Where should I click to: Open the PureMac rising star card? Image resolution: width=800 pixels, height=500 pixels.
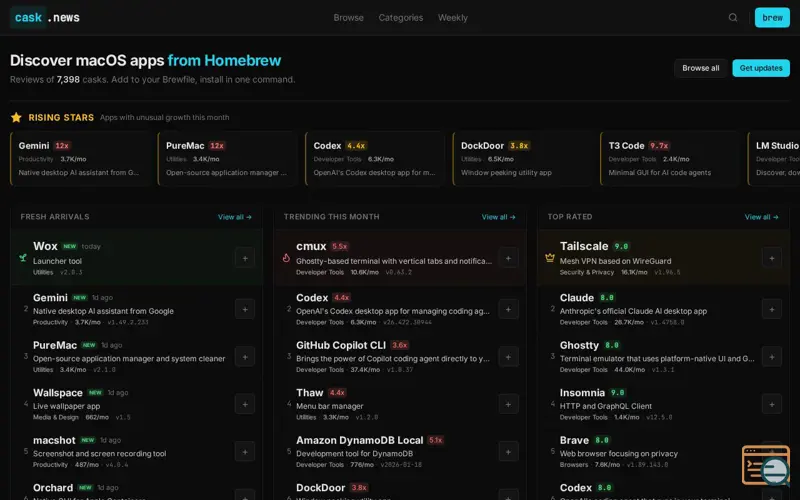(228, 159)
